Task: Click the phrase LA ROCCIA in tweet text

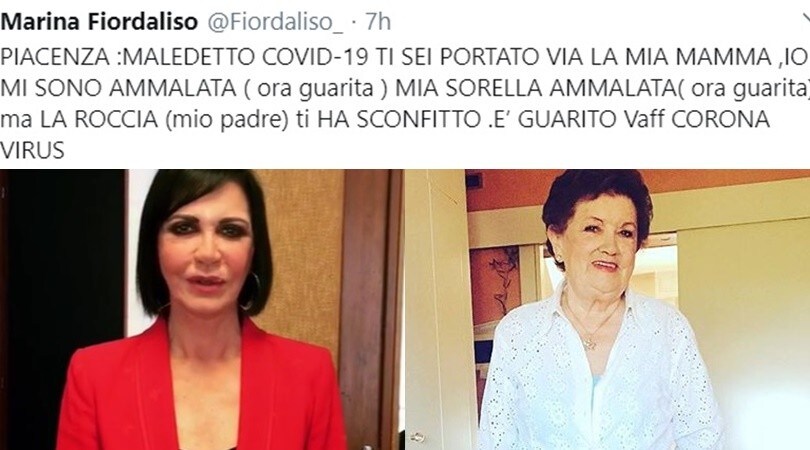Action: (99, 119)
